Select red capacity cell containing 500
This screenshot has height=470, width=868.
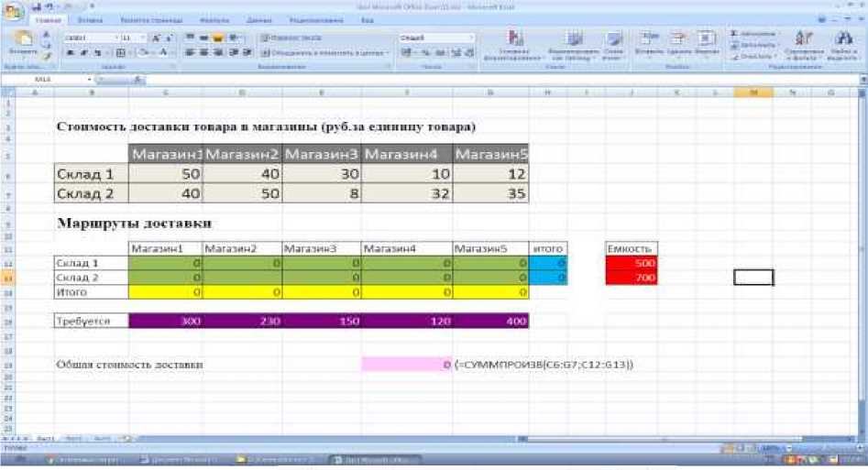(632, 263)
